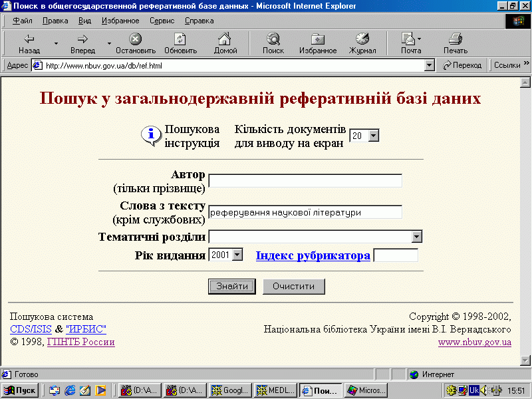Go back with the Назад arrow
Image resolution: width=532 pixels, height=399 pixels.
(29, 44)
